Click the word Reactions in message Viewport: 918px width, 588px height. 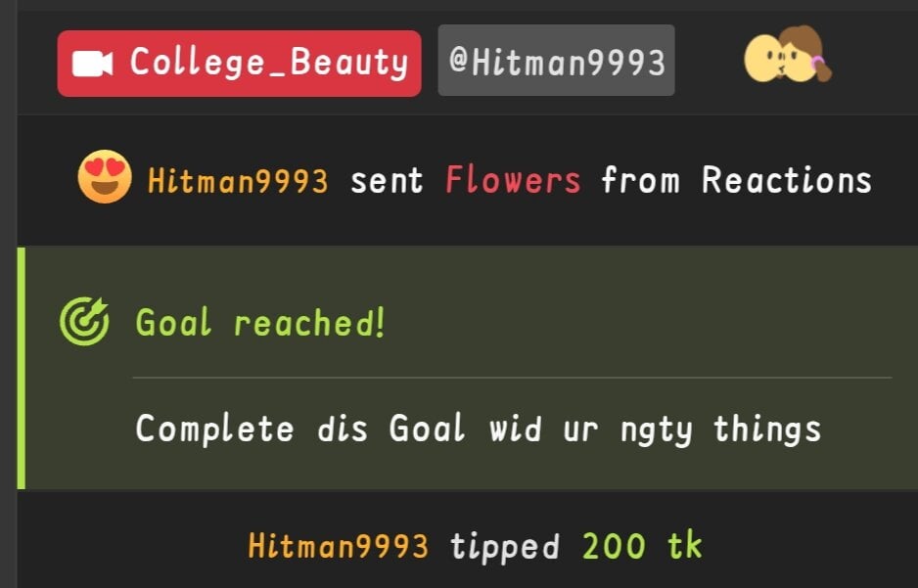click(x=786, y=180)
